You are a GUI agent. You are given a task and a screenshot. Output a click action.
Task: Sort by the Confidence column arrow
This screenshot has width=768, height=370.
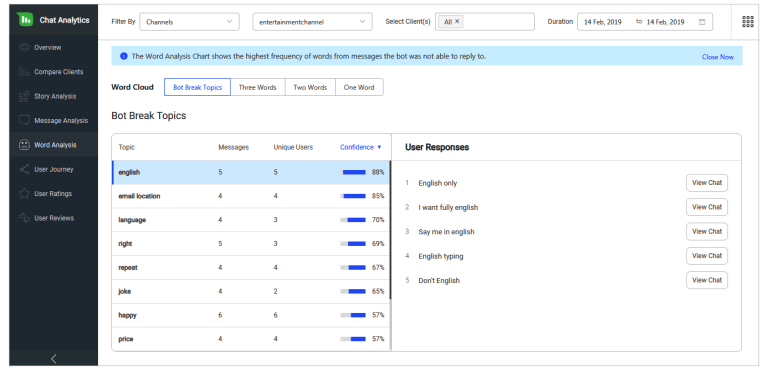click(x=379, y=148)
